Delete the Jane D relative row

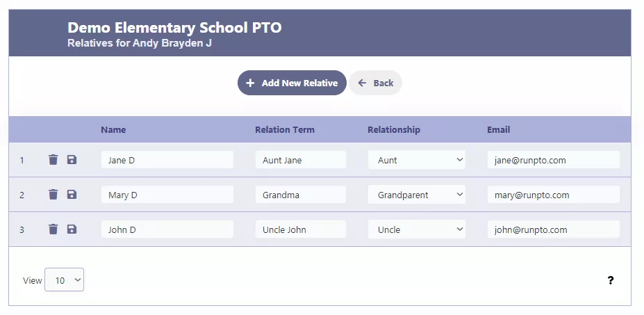click(53, 159)
